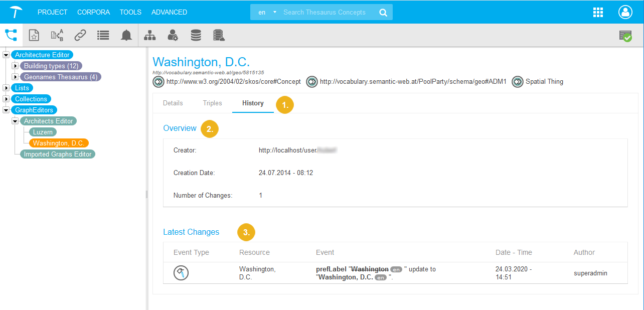This screenshot has height=310, width=644.
Task: Open the CORPORA menu
Action: 93,12
